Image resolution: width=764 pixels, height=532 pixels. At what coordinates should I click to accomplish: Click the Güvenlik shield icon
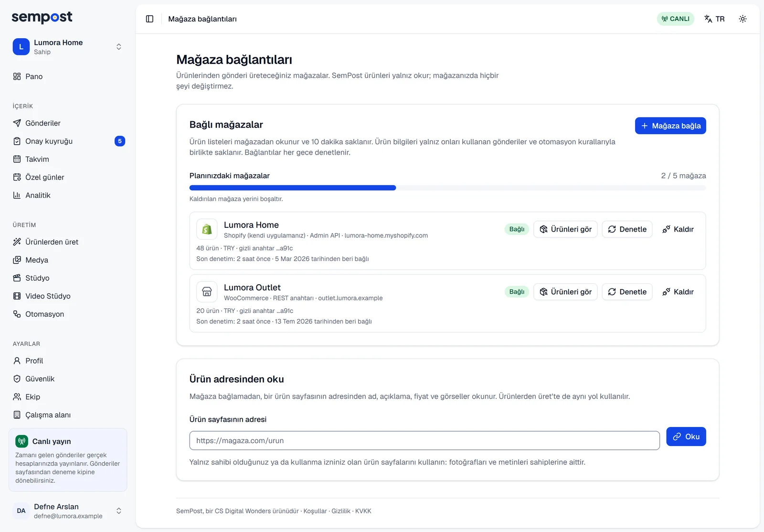click(17, 379)
